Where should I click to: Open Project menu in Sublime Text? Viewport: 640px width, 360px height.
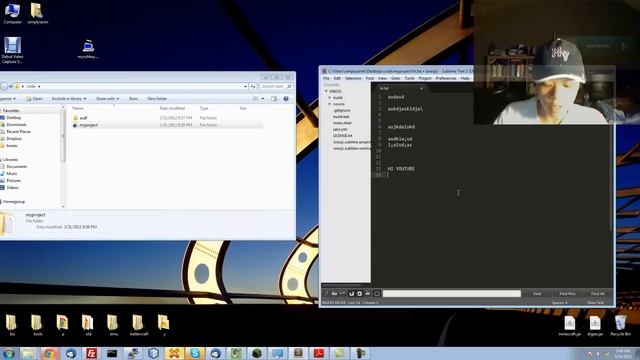click(425, 78)
